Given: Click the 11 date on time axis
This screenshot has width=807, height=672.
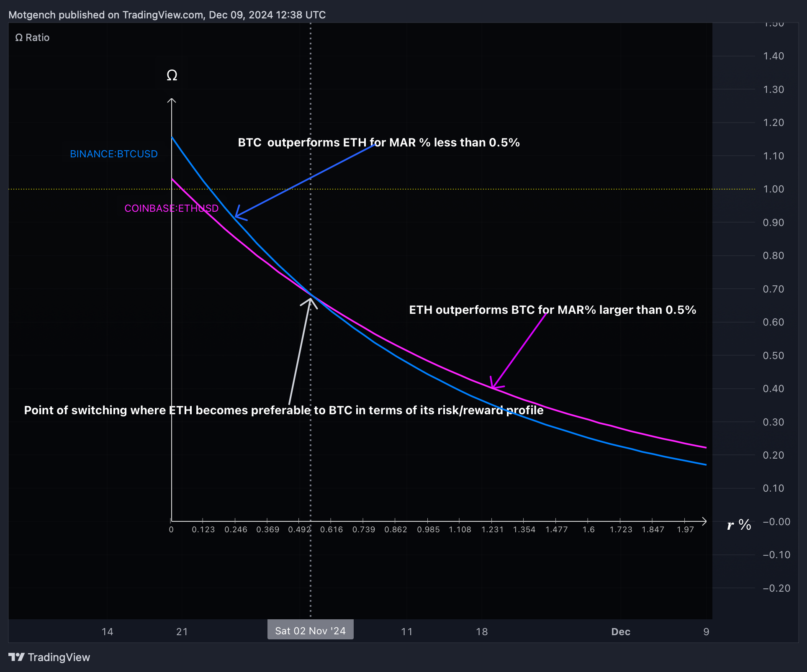Looking at the screenshot, I should 407,632.
